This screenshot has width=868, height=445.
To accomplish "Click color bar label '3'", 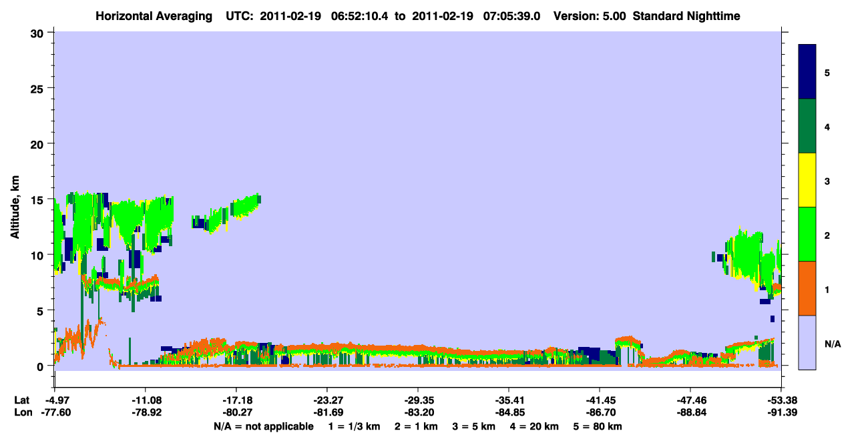I will click(827, 181).
